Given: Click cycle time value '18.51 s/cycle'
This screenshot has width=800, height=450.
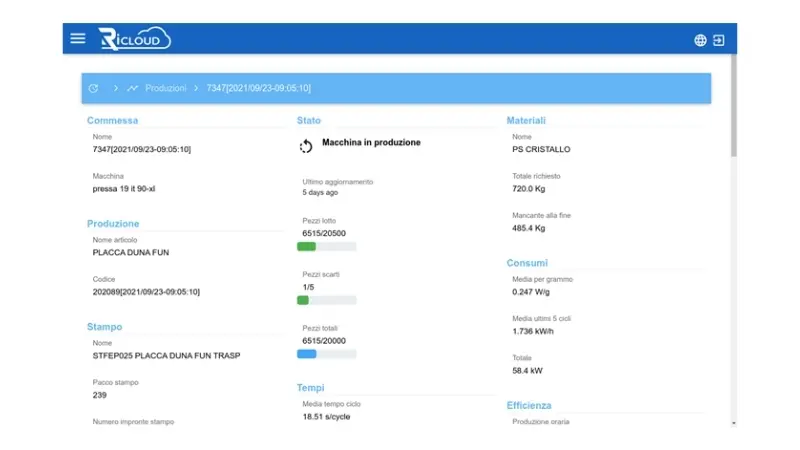Looking at the screenshot, I should pos(327,417).
